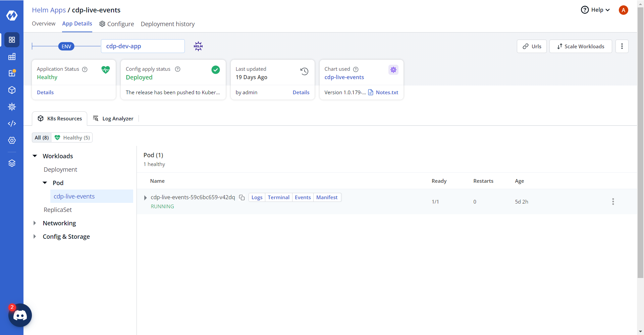Copy the pod name cdp-live-events-59c6bc659-v42dq
This screenshot has width=644, height=335.
[242, 198]
